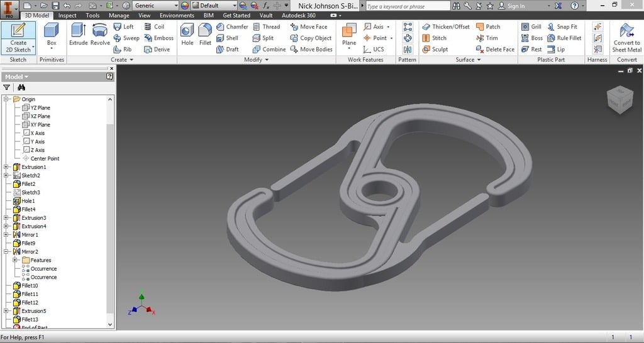Select the Coil tool

[154, 26]
